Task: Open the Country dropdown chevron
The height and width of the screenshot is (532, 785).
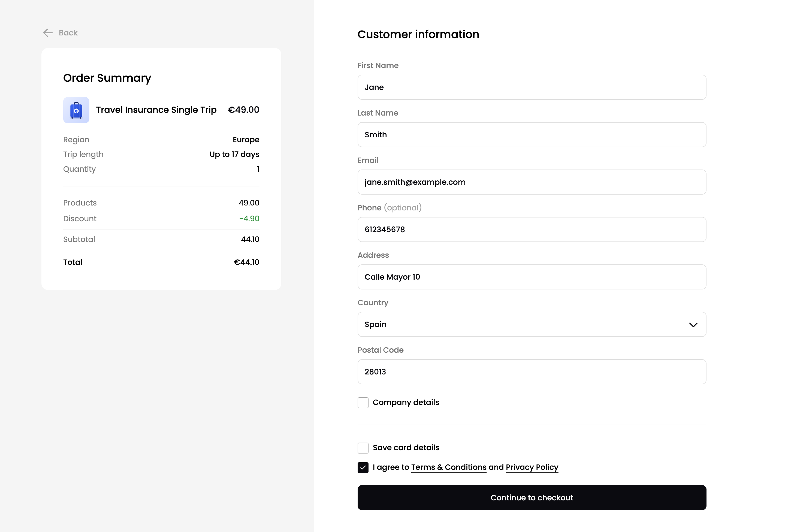Action: tap(693, 325)
